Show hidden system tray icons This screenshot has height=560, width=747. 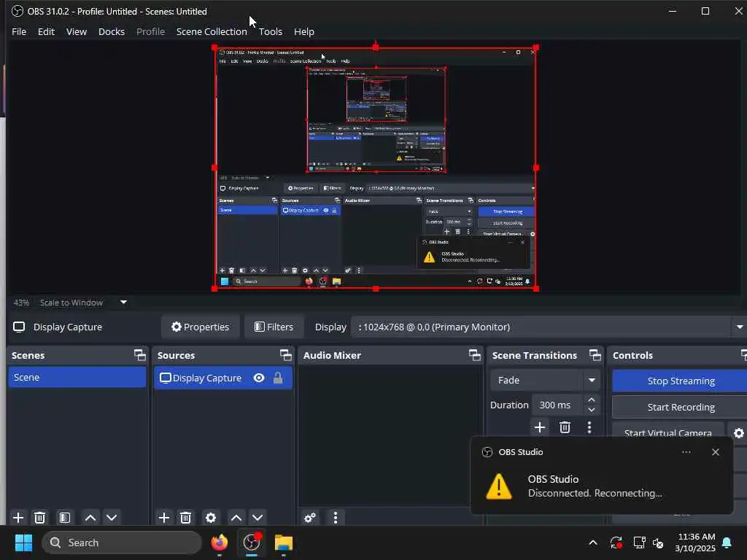click(593, 542)
